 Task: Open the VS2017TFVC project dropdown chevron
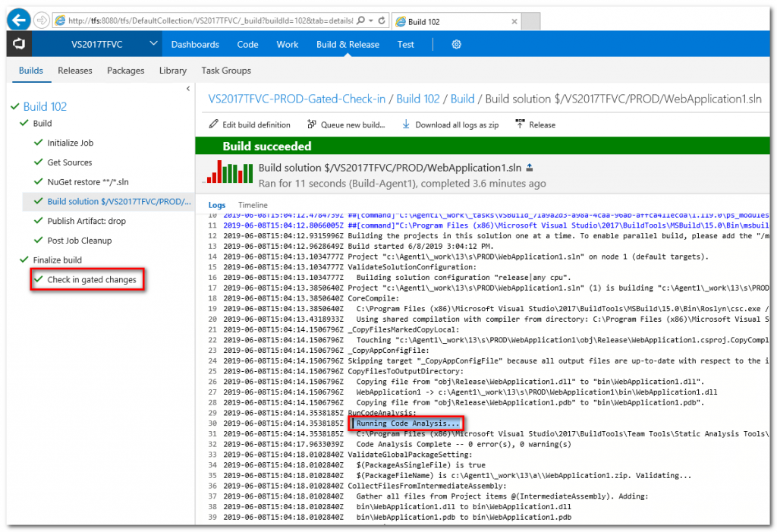pyautogui.click(x=153, y=43)
